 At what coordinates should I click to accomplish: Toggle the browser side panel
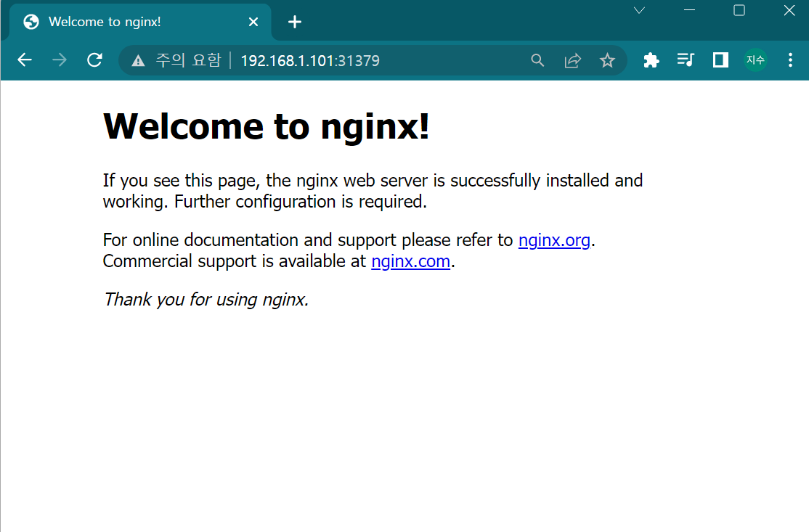tap(720, 60)
